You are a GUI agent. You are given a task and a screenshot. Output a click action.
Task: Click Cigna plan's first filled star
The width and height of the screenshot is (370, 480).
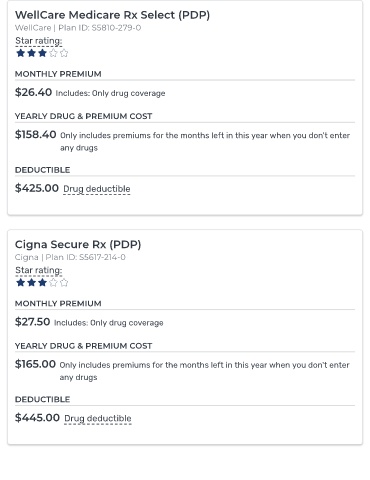(21, 283)
